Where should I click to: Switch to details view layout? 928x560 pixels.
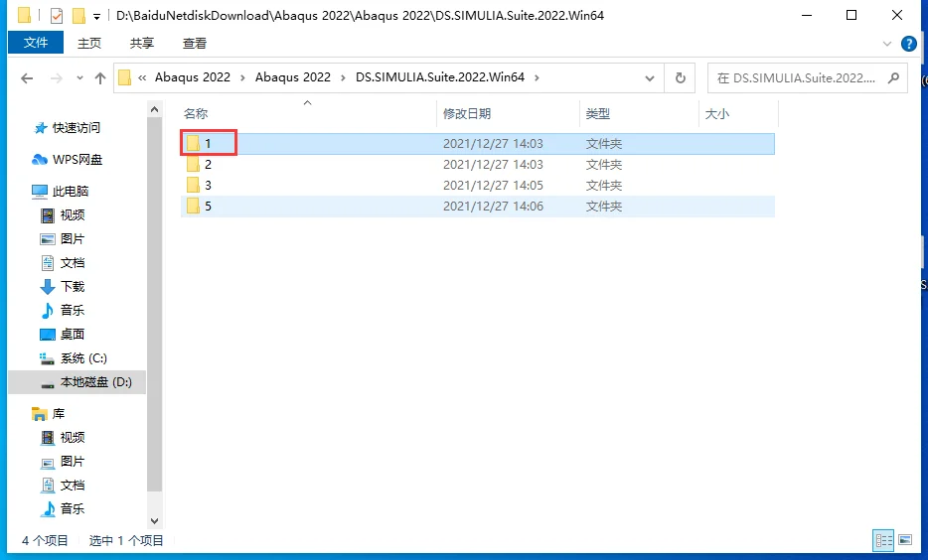coord(883,540)
